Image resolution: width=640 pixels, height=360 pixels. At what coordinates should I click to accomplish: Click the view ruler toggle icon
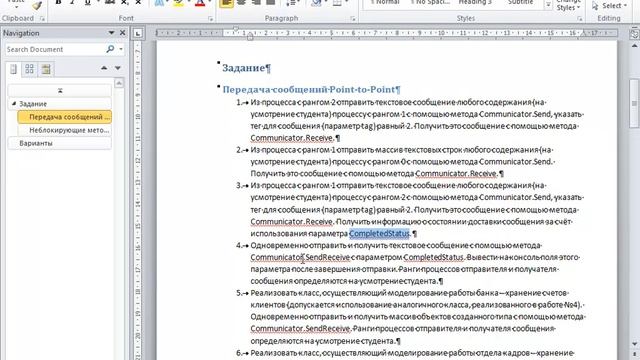pos(634,34)
